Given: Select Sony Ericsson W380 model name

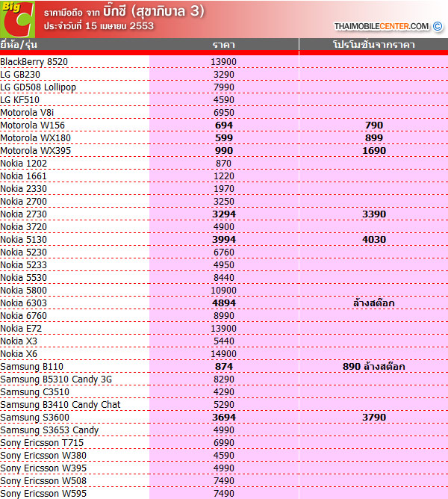Looking at the screenshot, I should (x=43, y=456).
